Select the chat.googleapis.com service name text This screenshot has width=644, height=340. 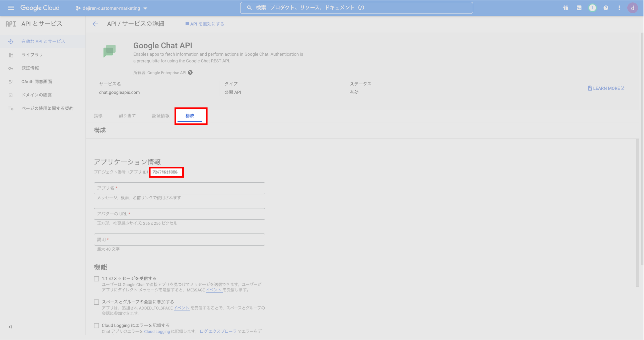click(119, 92)
